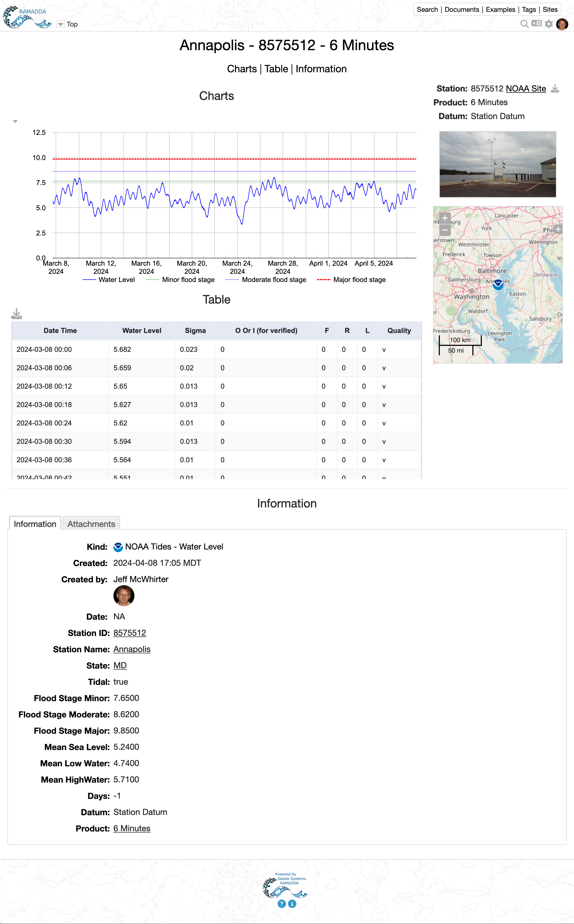Image resolution: width=574 pixels, height=924 pixels.
Task: Open the settings gear icon
Action: [x=549, y=24]
